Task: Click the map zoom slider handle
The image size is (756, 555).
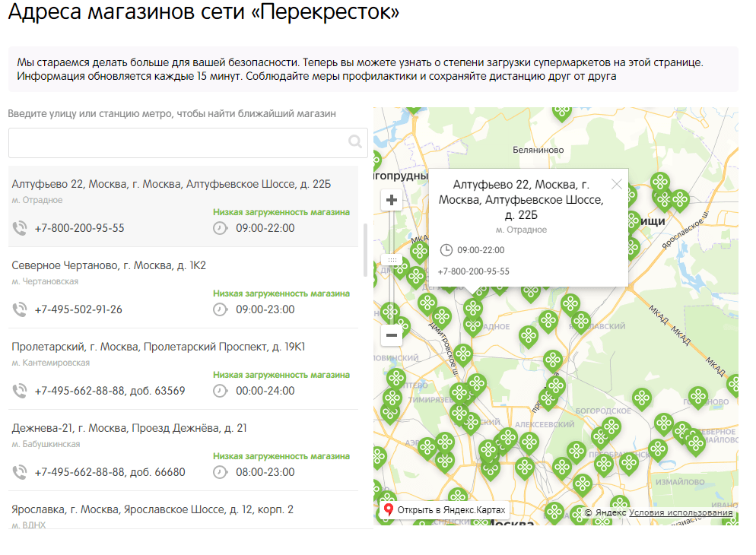Action: coord(392,260)
